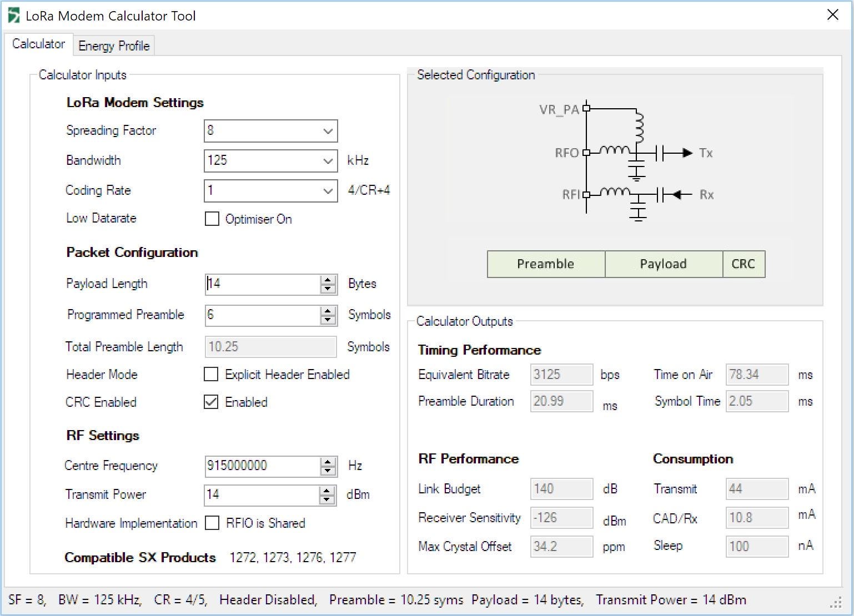Click the "SF = 8," status bar entry
The image size is (854, 616).
click(x=27, y=600)
